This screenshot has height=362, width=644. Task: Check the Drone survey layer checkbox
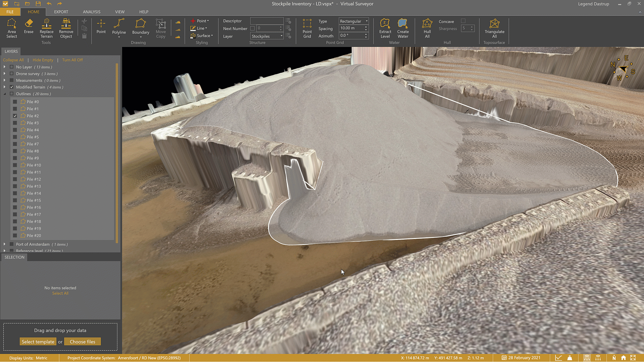point(11,73)
